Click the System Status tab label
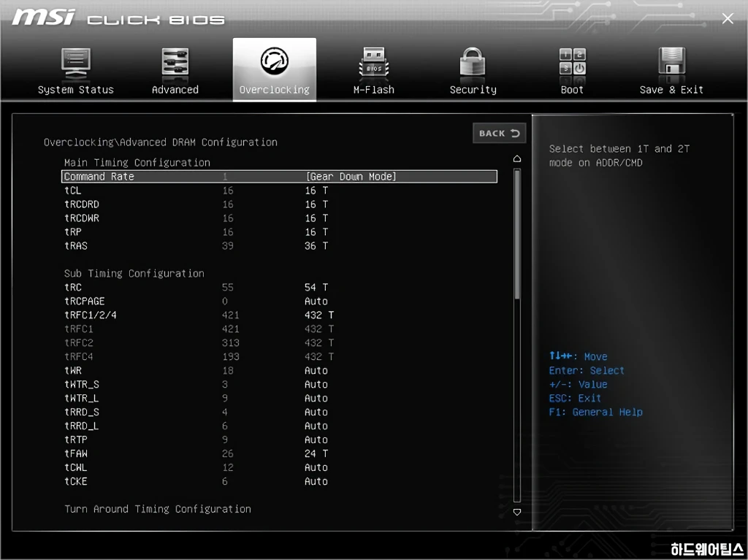Image resolution: width=748 pixels, height=560 pixels. (76, 90)
